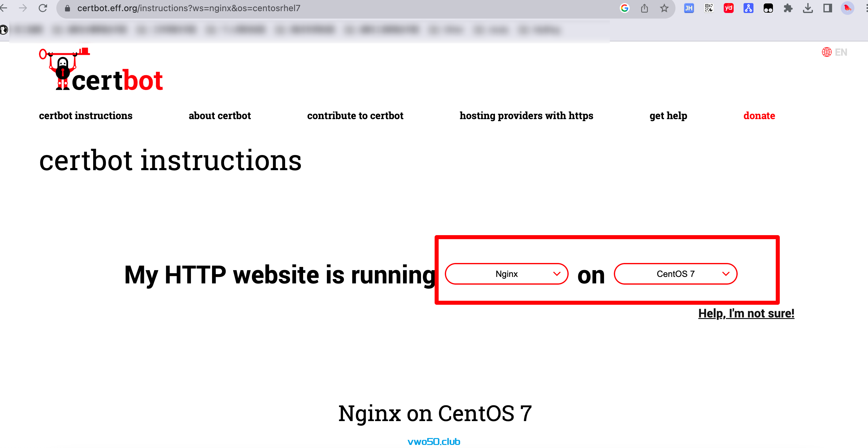
Task: Open about certbot nav item
Action: tap(220, 115)
